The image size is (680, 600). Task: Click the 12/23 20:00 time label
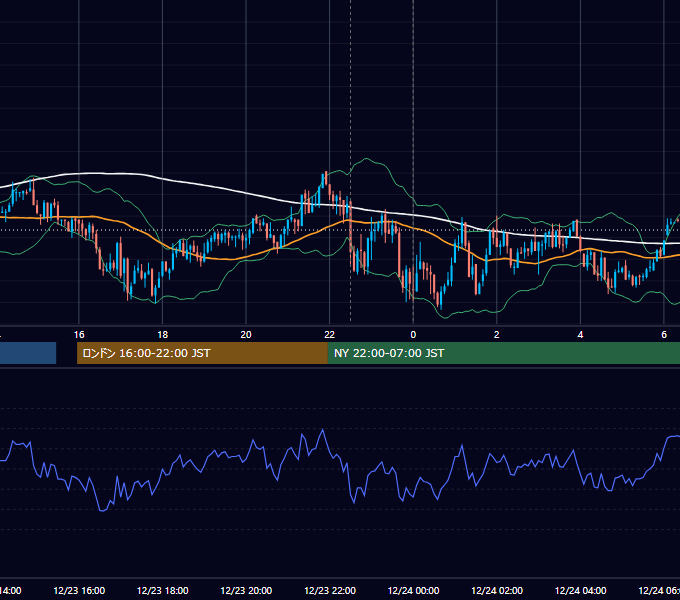246,590
